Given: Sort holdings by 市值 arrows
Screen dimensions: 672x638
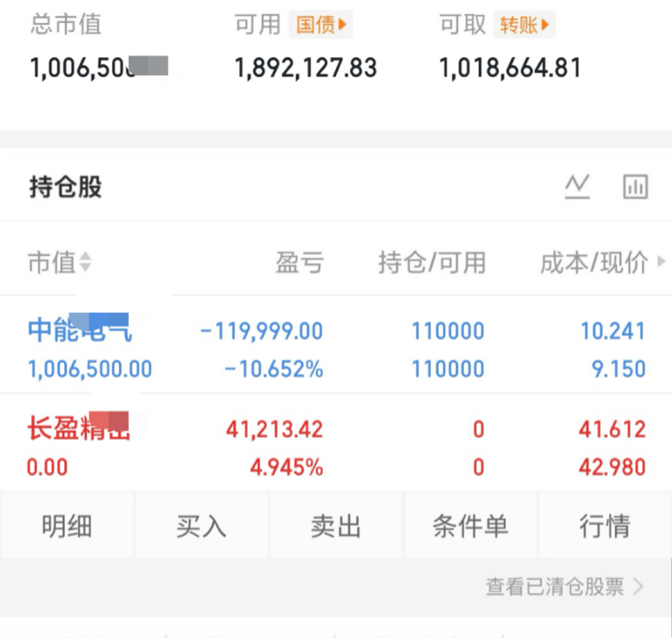Looking at the screenshot, I should (x=85, y=261).
